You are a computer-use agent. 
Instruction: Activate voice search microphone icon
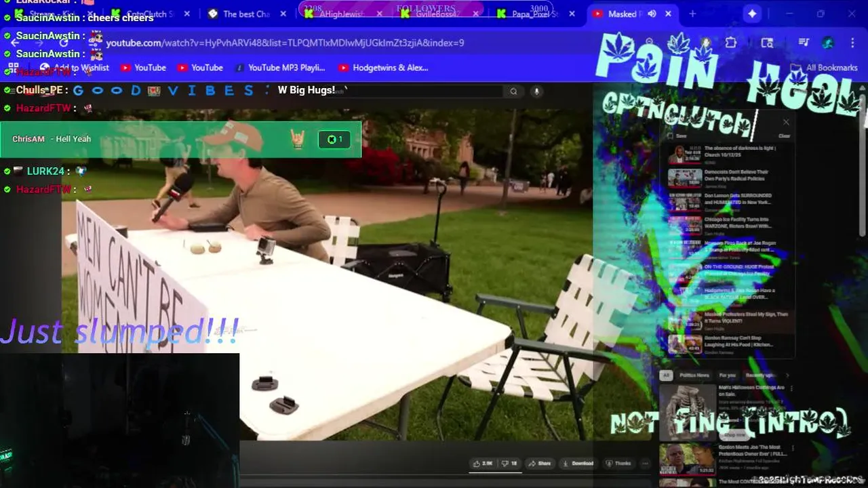tap(536, 91)
